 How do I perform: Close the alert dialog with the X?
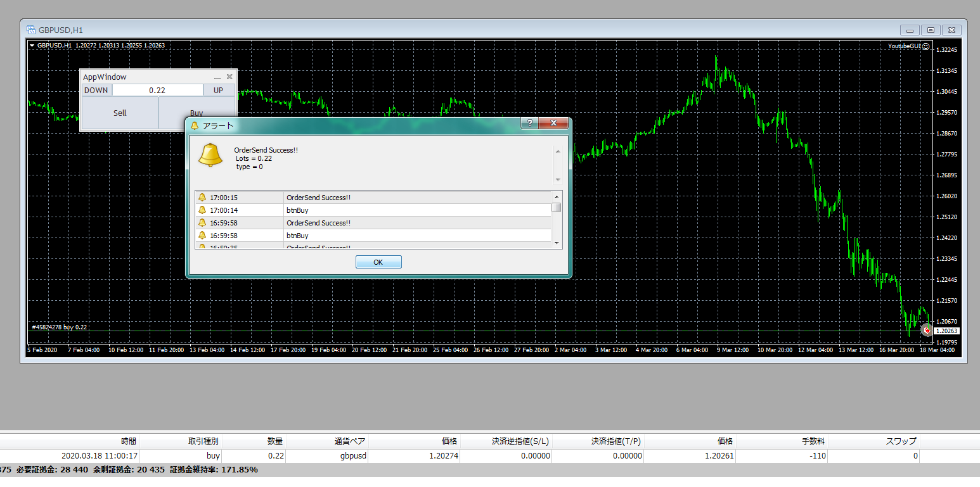(553, 123)
